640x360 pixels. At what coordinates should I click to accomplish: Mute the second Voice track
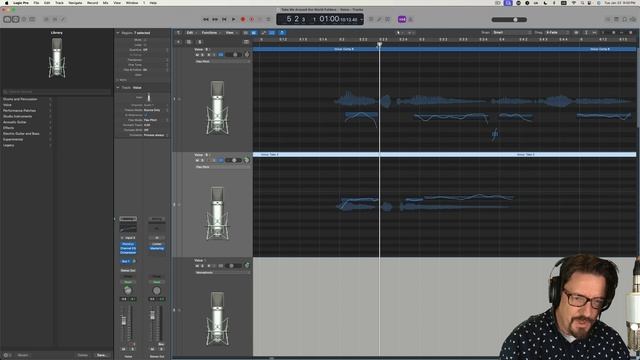[x=197, y=160]
